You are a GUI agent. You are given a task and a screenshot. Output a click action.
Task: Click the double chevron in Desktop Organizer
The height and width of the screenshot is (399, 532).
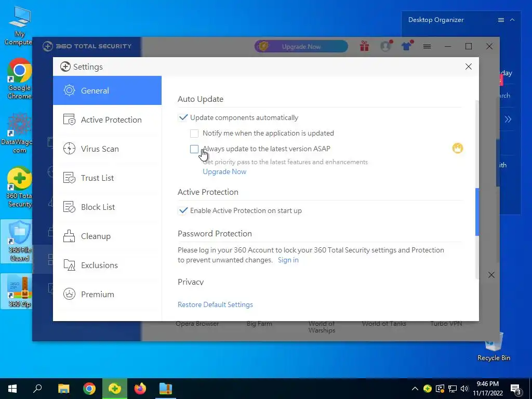pyautogui.click(x=508, y=119)
